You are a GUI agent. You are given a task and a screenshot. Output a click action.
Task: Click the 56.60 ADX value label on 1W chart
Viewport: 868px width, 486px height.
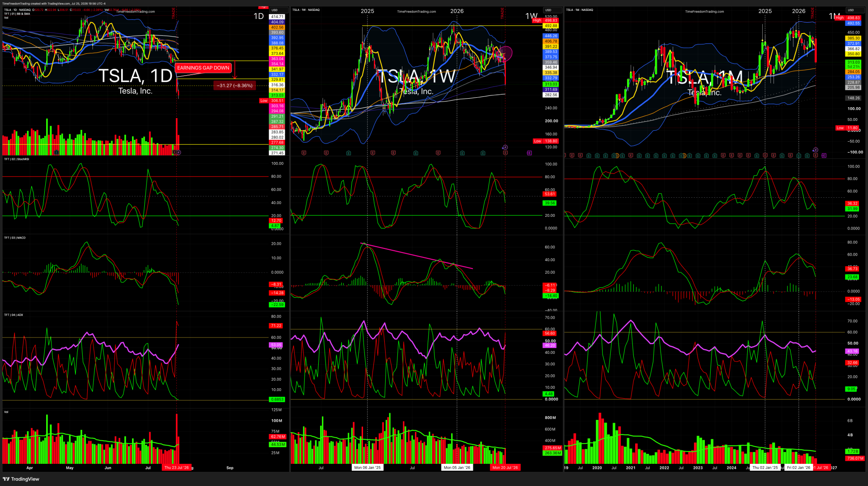click(550, 334)
